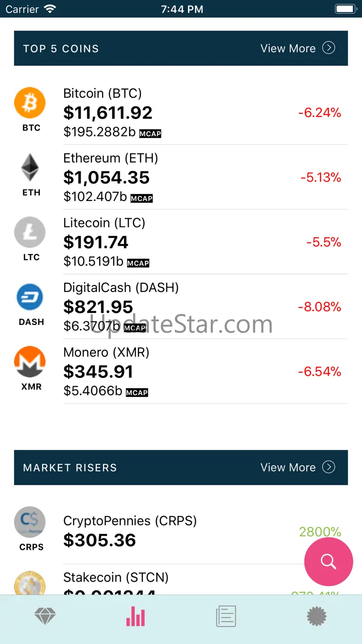Open the diamond tab in bottom bar
Screen dimensions: 362x644
click(x=45, y=617)
